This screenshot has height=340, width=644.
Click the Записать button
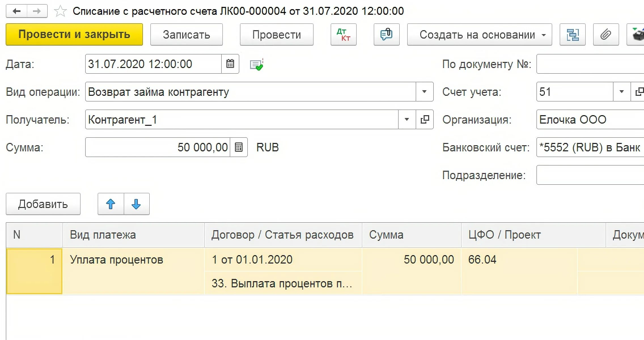click(186, 35)
